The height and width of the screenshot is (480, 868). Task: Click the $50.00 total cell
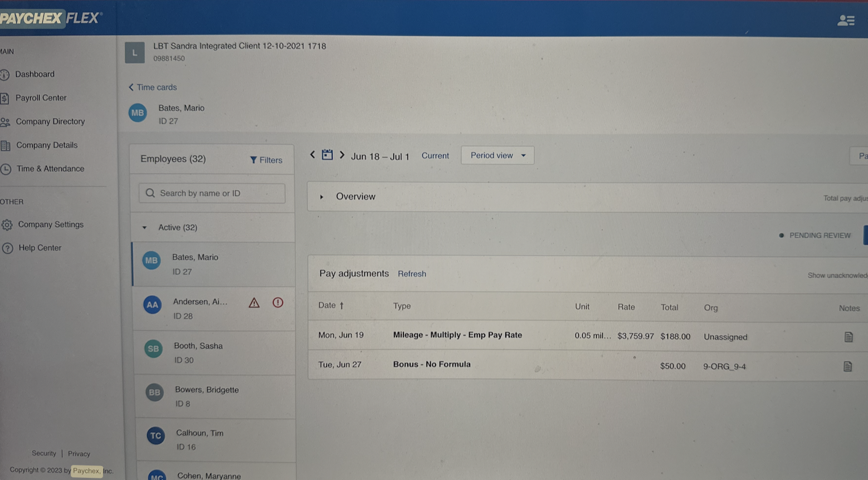point(672,366)
